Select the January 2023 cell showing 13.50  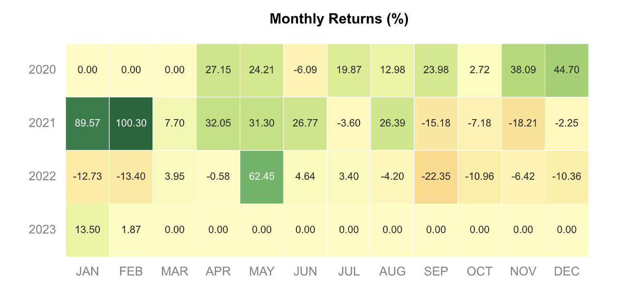(x=87, y=230)
